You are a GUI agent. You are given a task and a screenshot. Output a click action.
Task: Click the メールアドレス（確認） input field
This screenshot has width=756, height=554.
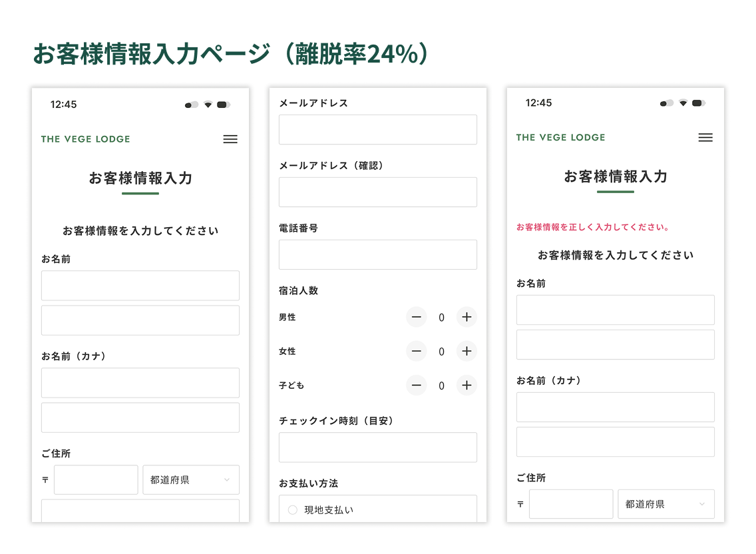click(x=377, y=192)
